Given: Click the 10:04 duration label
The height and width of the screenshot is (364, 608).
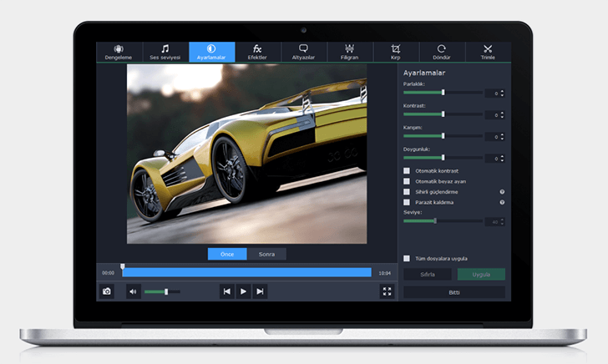Looking at the screenshot, I should click(385, 273).
